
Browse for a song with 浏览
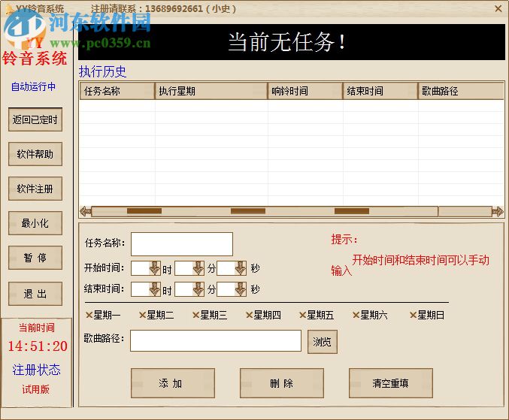point(323,342)
